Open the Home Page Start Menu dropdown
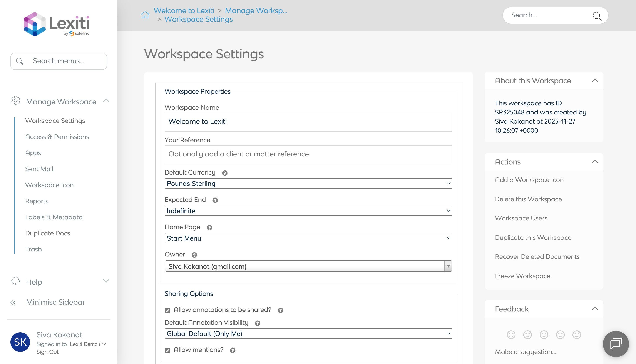The width and height of the screenshot is (636, 364). [x=308, y=238]
